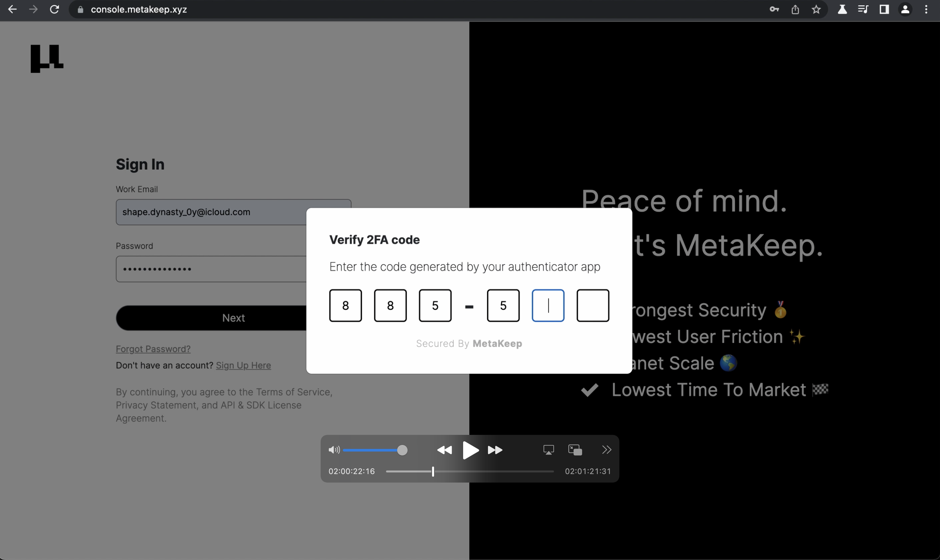Click the third 2FA digit box
This screenshot has width=940, height=560.
(435, 306)
